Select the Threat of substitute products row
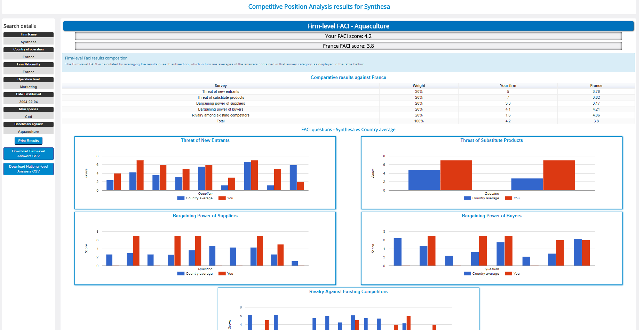This screenshot has height=330, width=644. (348, 98)
